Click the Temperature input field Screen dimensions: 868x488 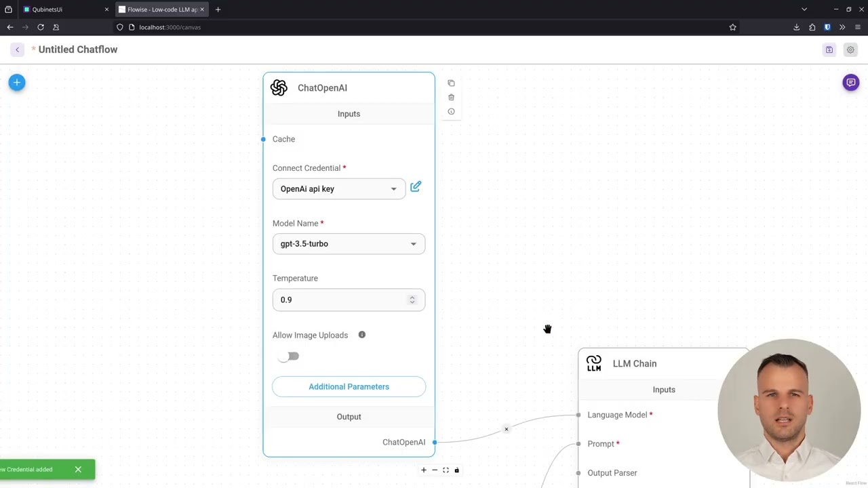[x=349, y=300]
